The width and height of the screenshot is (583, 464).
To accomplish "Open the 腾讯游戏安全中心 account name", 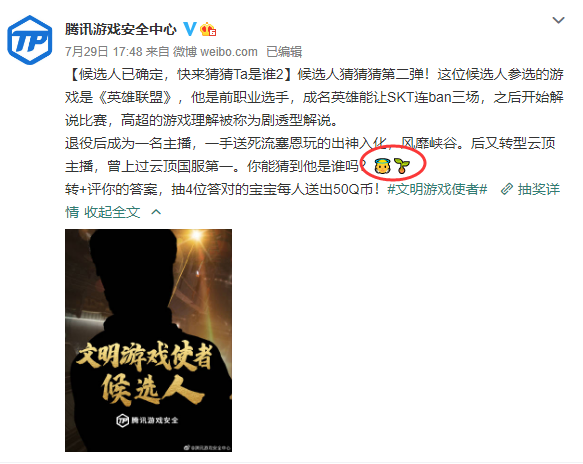I will (x=121, y=29).
